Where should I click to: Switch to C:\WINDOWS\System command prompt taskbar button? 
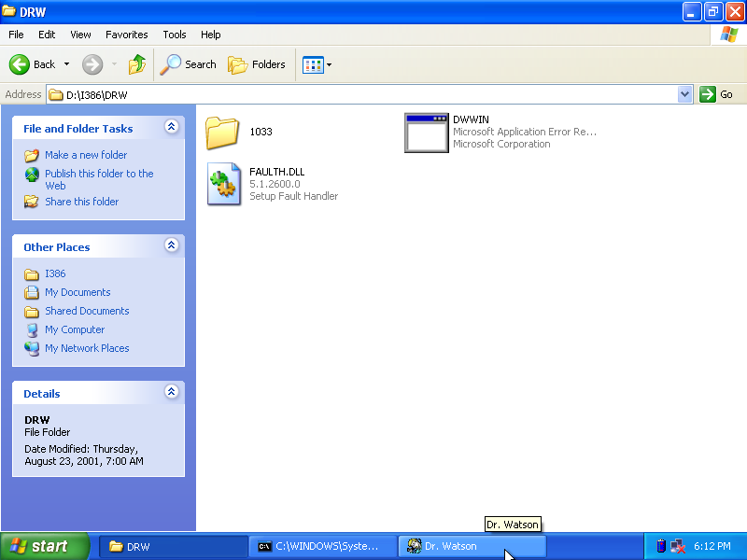tap(322, 547)
